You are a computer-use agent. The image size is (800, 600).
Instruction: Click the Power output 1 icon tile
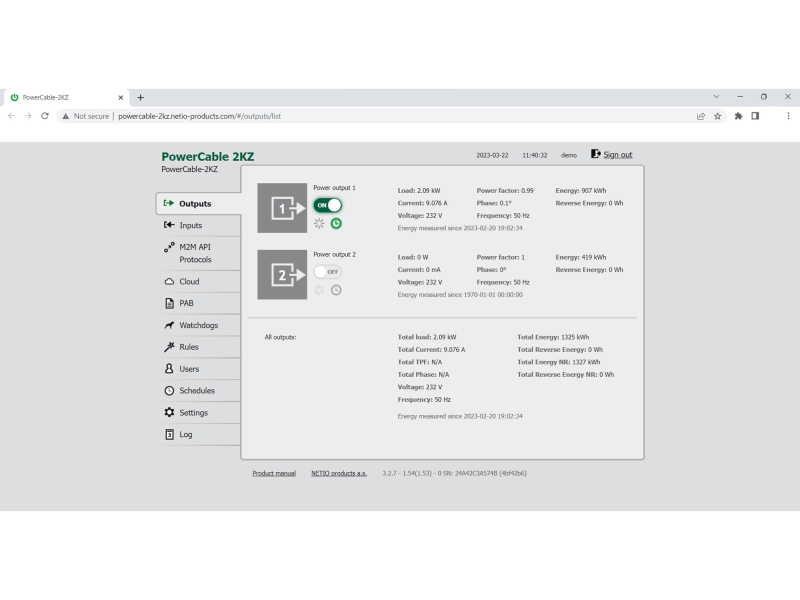click(282, 208)
